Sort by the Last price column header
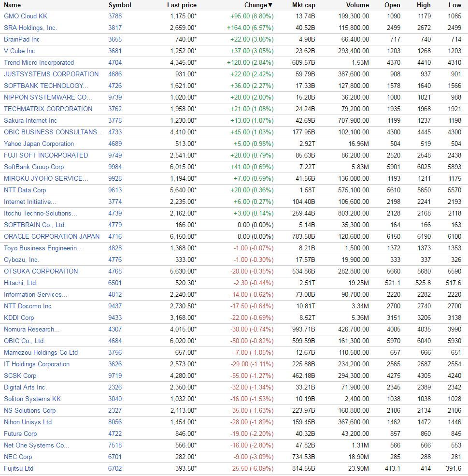 182,5
